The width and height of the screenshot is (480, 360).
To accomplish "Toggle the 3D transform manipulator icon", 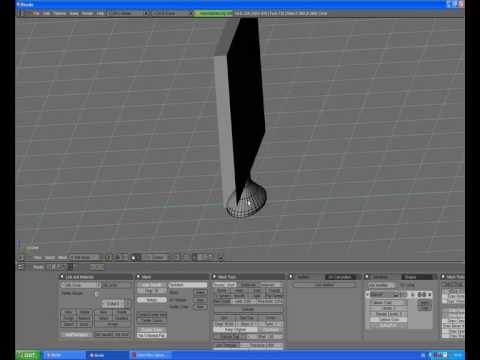I will 133,258.
